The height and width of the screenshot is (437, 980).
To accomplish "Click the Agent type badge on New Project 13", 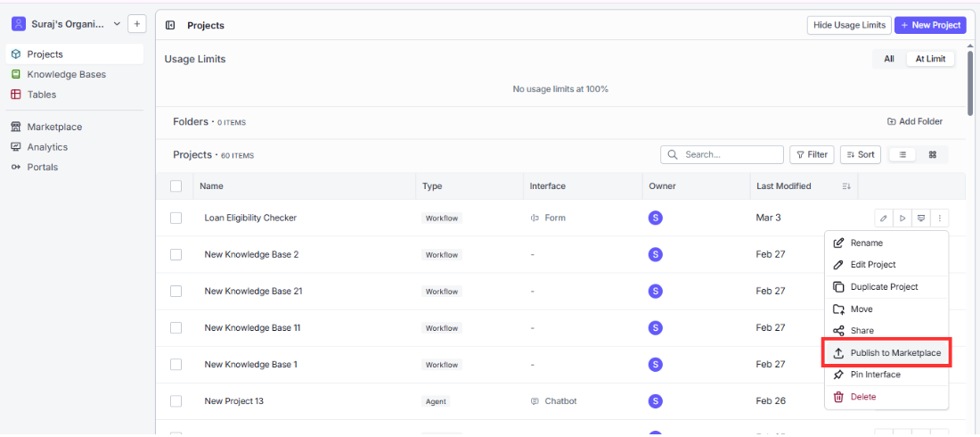I will tap(436, 401).
